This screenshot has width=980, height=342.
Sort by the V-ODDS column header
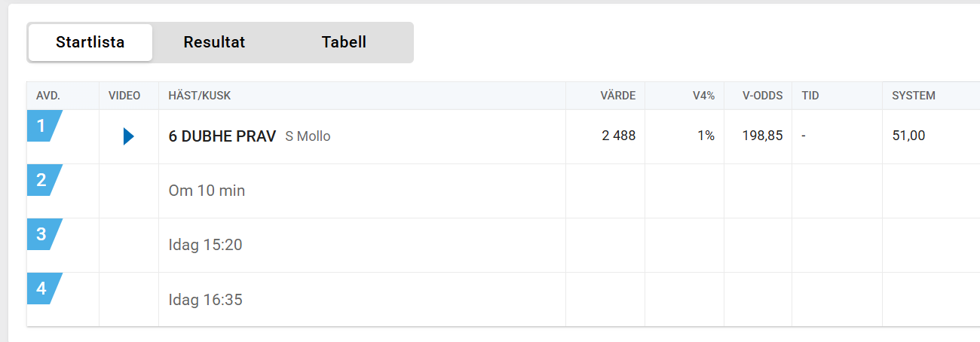coord(762,96)
